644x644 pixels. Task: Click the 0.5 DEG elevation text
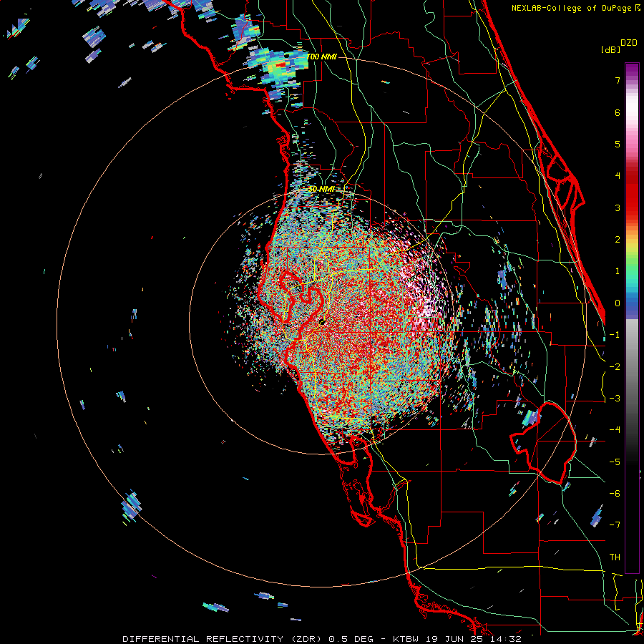351,639
